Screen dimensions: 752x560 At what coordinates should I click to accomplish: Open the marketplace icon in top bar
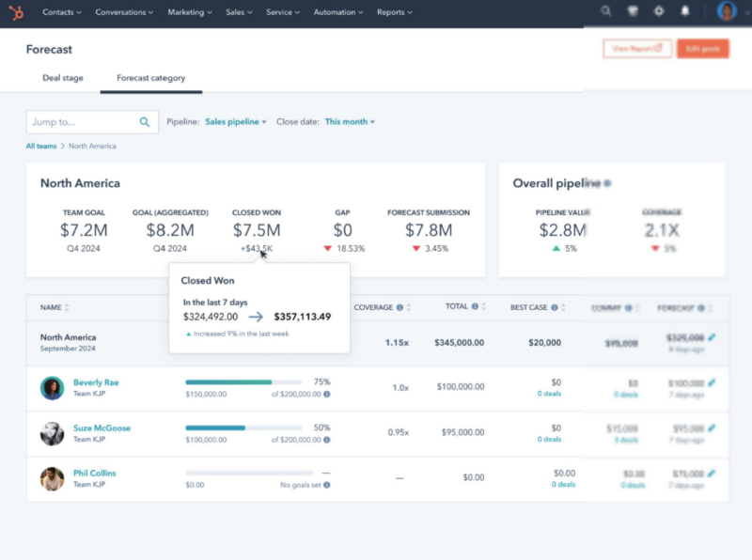[633, 11]
